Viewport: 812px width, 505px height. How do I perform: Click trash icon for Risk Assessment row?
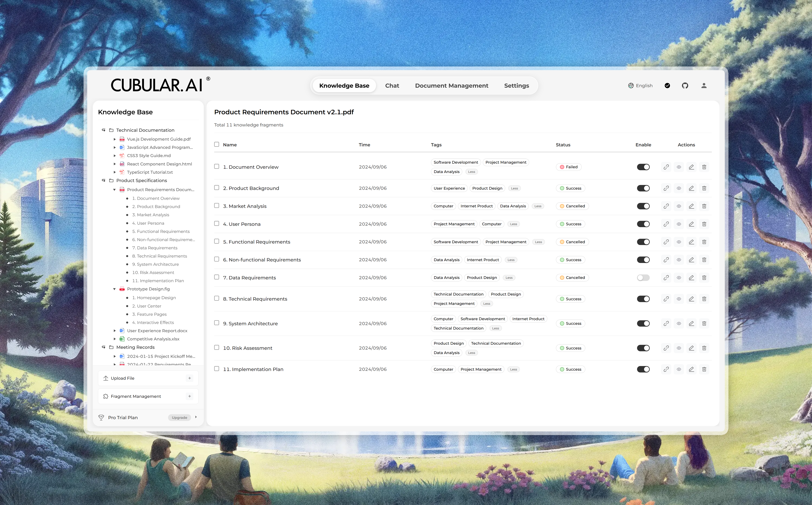point(704,348)
